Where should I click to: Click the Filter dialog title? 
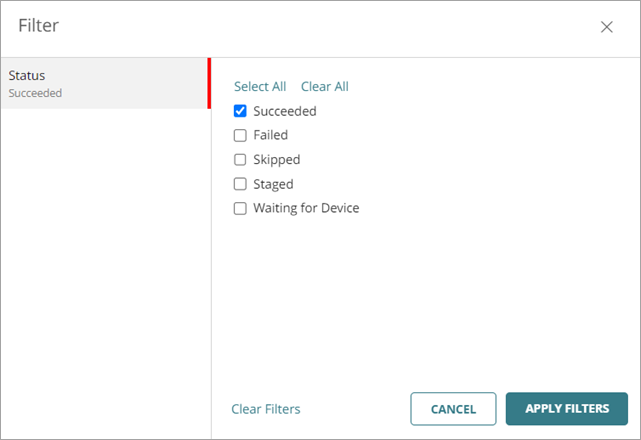pos(38,26)
